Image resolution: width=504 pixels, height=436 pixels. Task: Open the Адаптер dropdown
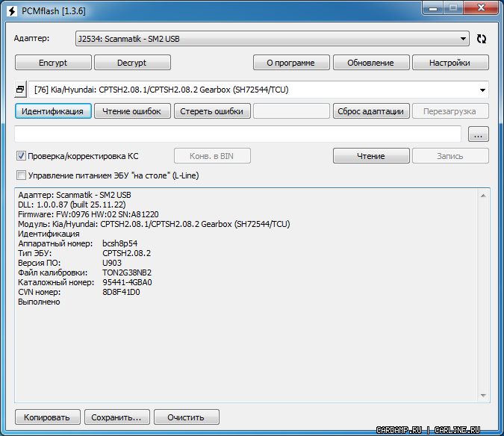point(273,39)
